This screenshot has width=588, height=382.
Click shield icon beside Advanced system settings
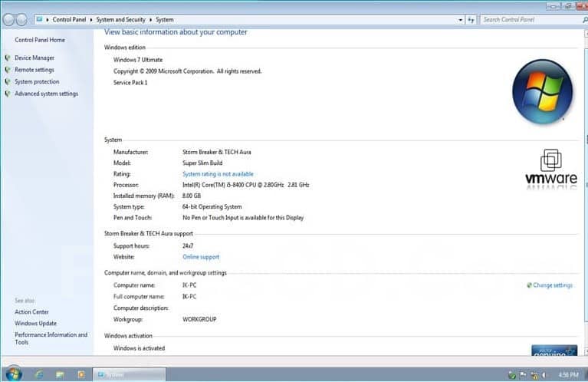(8, 94)
